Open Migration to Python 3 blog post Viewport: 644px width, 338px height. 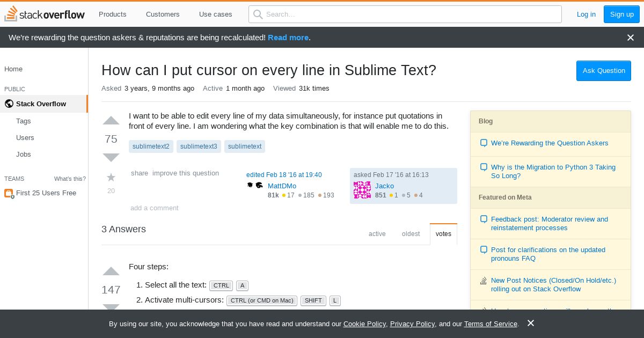click(553, 172)
